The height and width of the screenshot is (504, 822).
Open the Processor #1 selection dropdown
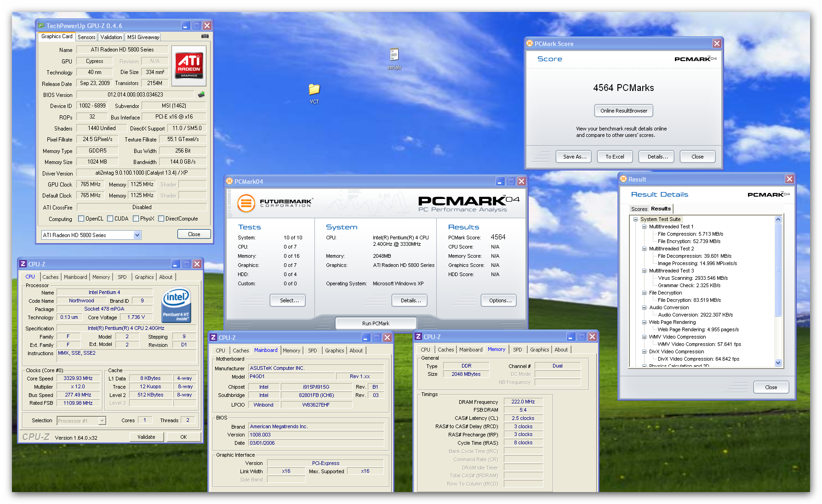102,421
